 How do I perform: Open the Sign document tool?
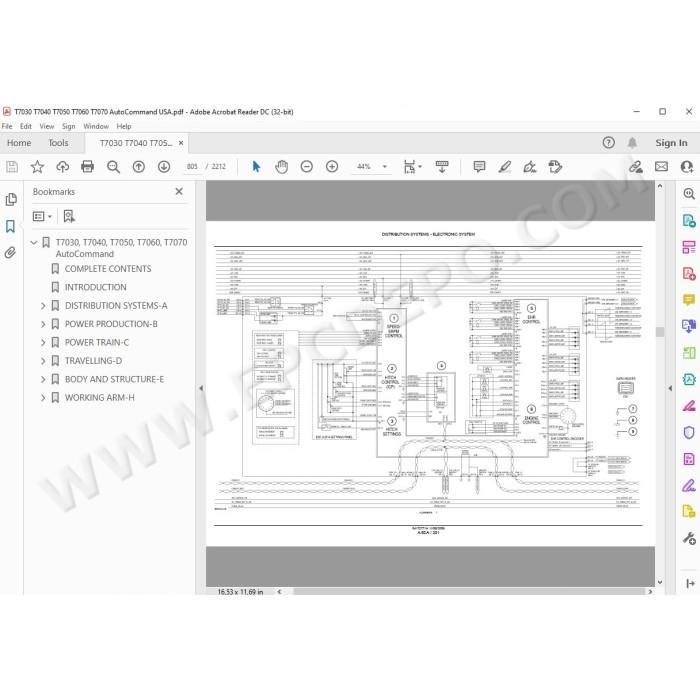coord(530,167)
